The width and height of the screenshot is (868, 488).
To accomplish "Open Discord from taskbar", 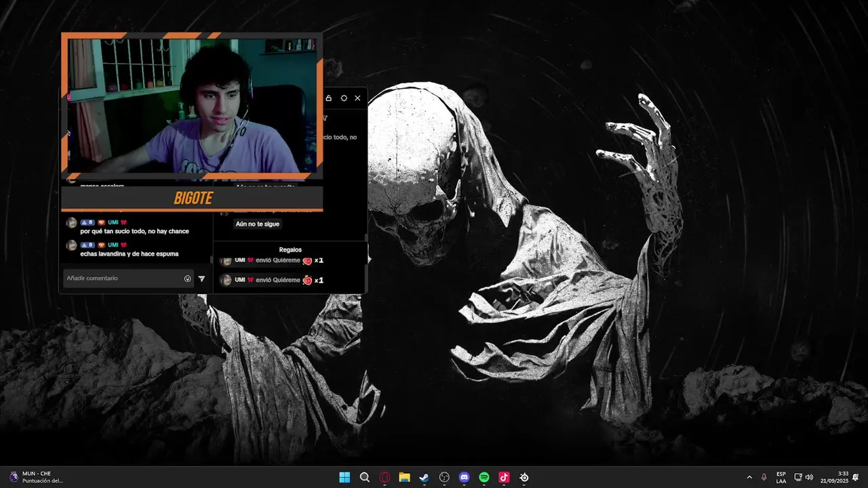I will click(464, 477).
